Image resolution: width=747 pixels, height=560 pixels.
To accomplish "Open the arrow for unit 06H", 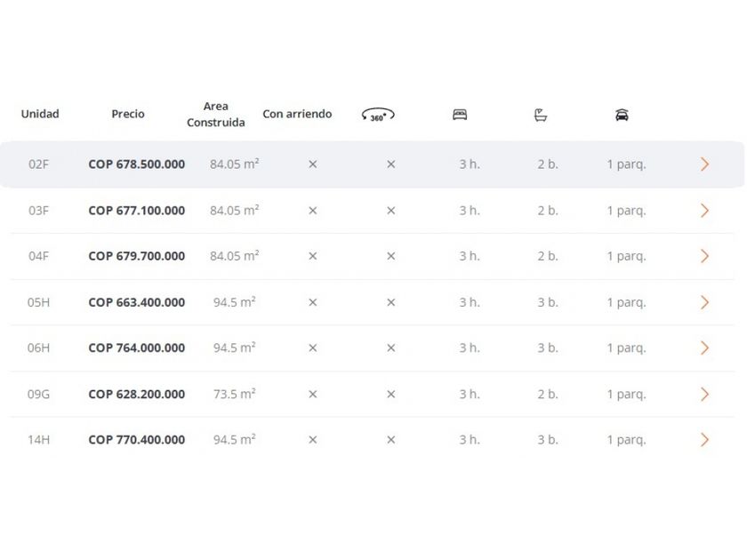I will (x=704, y=348).
